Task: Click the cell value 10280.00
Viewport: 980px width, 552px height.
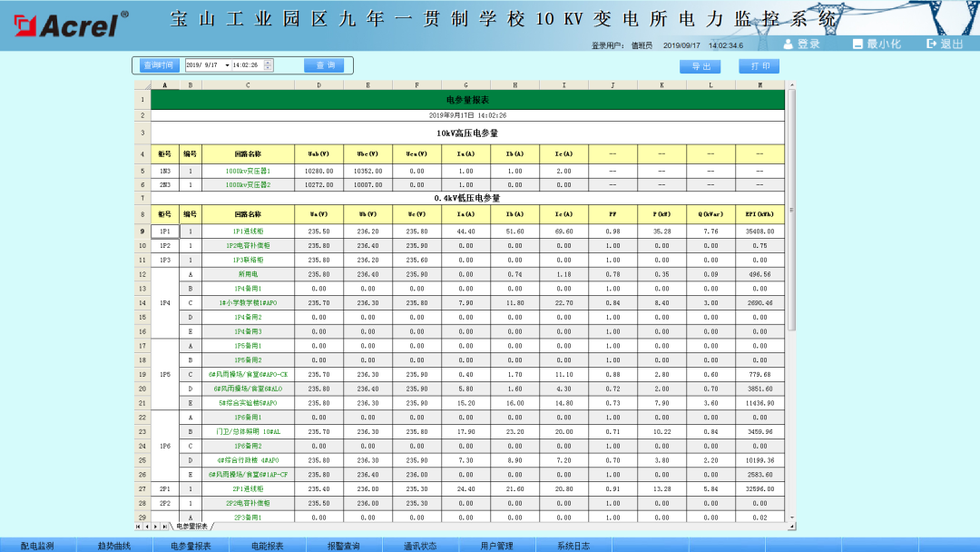Action: [x=318, y=171]
